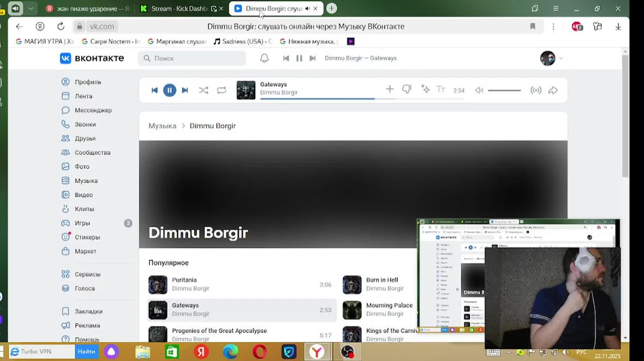Next track in the header mini player
Viewport: 644px width, 361px height.
312,58
